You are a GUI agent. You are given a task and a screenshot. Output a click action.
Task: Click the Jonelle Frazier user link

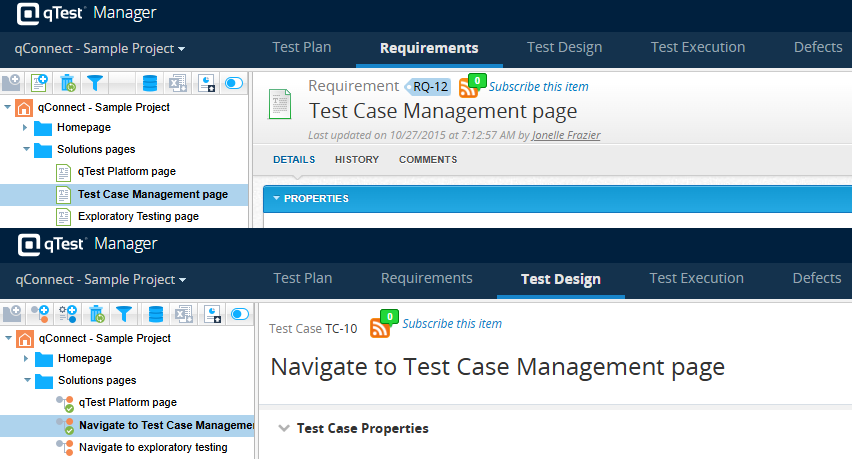pyautogui.click(x=566, y=135)
